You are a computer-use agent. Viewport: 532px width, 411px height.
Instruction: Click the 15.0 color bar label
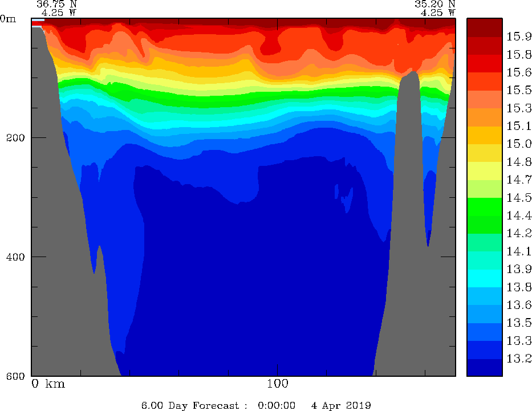click(x=519, y=144)
